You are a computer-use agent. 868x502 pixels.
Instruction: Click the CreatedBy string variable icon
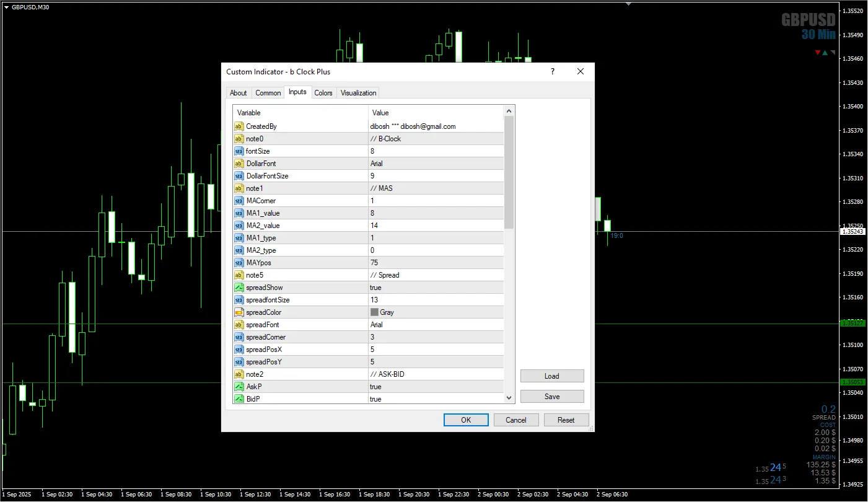click(239, 126)
